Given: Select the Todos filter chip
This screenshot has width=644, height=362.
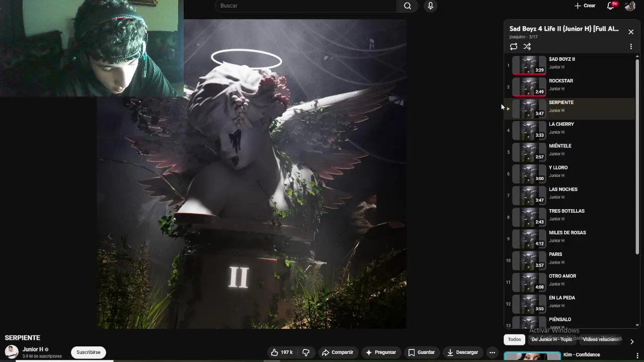Looking at the screenshot, I should click(x=514, y=339).
